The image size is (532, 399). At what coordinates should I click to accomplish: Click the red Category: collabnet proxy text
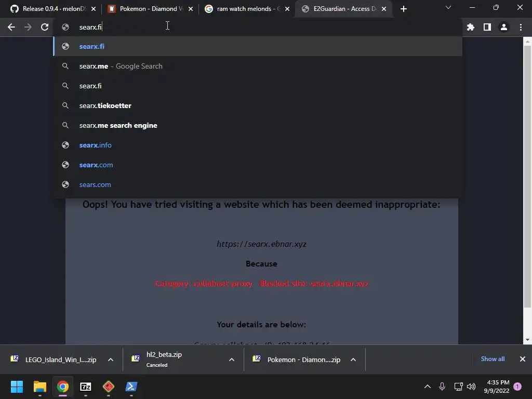click(x=204, y=284)
